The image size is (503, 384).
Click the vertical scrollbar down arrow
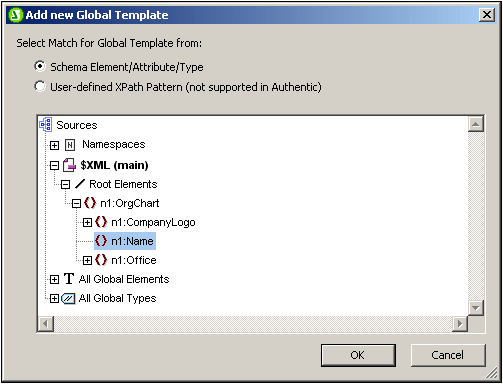click(x=476, y=308)
